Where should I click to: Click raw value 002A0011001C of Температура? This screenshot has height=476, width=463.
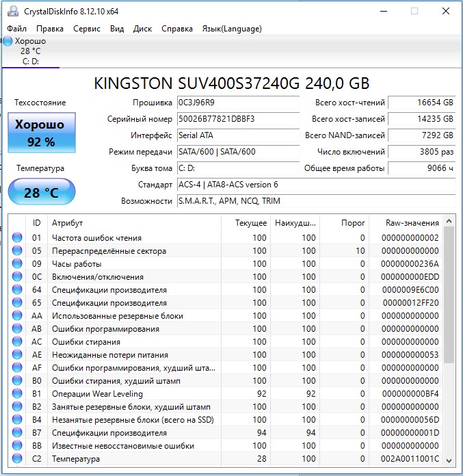pos(410,458)
